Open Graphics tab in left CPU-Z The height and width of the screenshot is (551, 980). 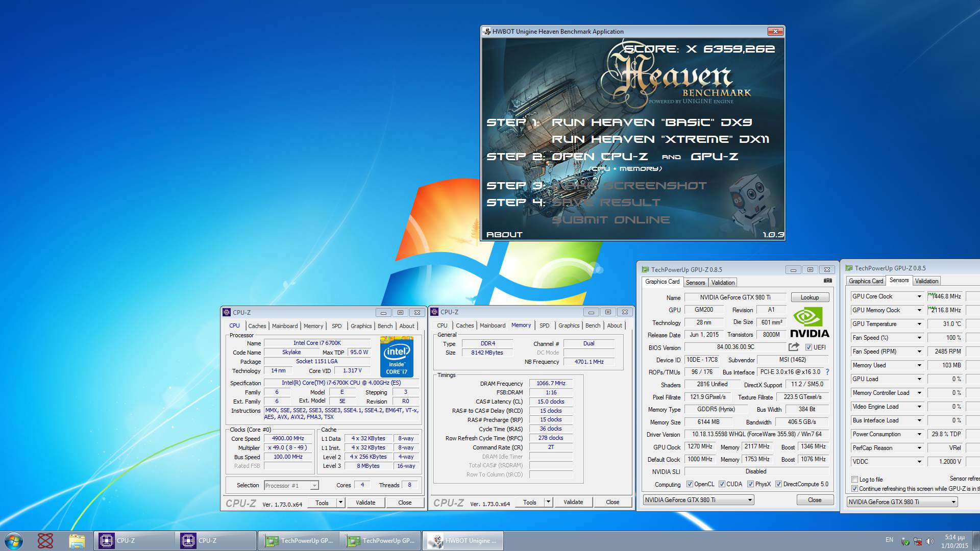click(x=361, y=326)
